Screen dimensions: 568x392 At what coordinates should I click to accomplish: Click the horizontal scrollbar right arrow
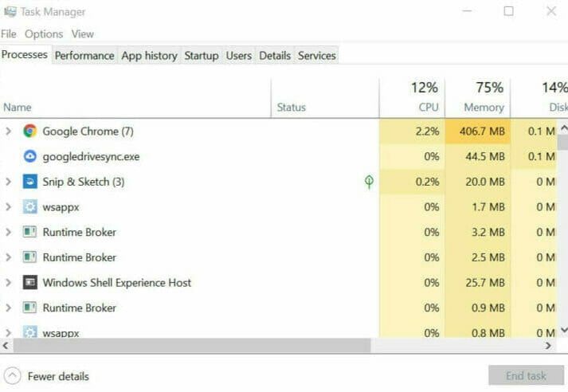point(548,346)
